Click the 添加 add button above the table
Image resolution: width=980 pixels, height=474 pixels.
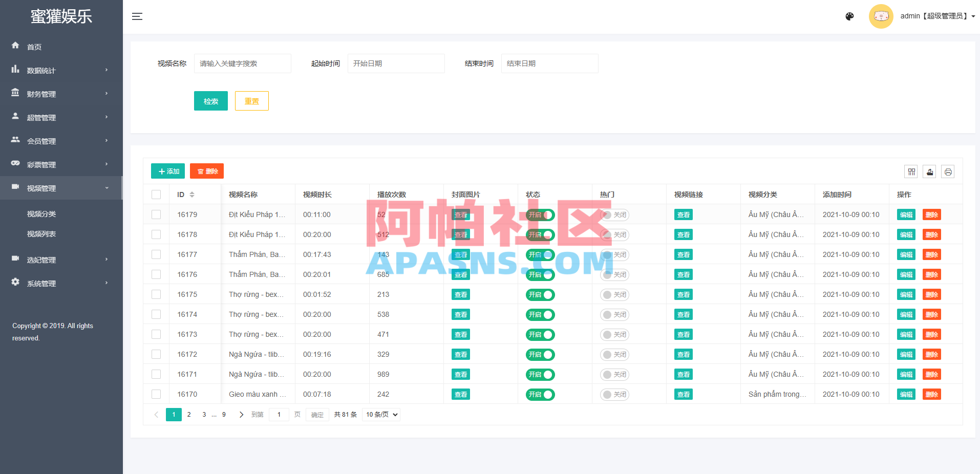click(167, 171)
